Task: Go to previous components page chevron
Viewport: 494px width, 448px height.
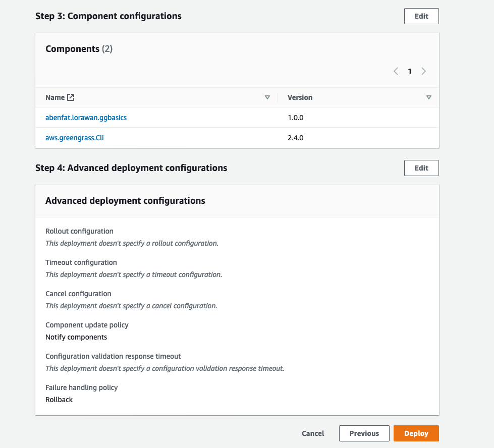Action: point(396,71)
